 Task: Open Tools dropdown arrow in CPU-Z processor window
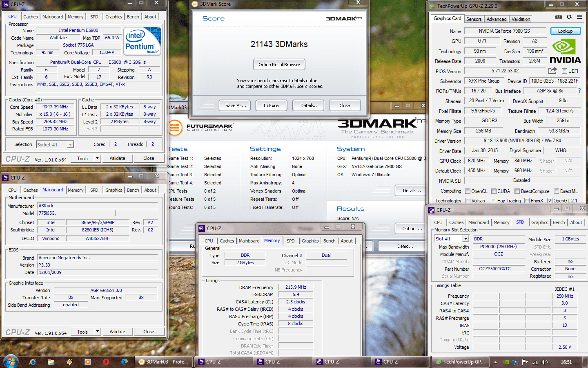click(x=97, y=158)
